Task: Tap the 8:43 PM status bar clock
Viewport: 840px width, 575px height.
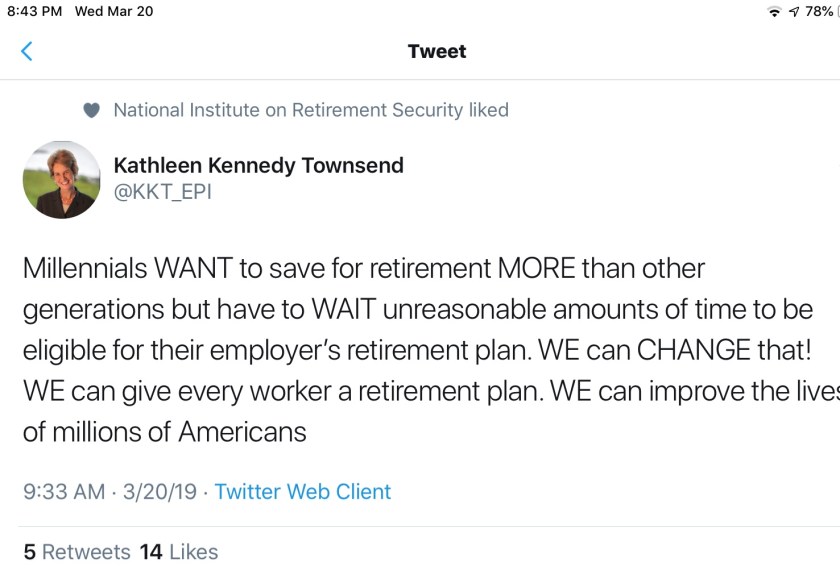Action: (35, 12)
